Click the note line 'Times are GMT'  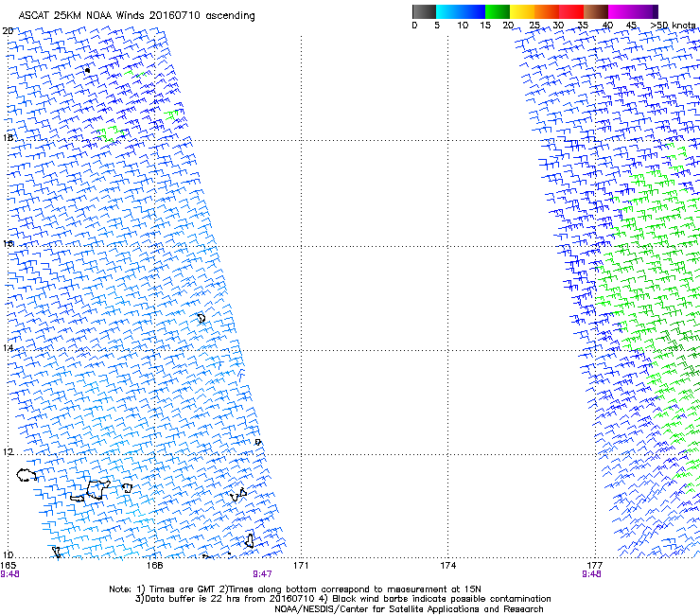(183, 589)
